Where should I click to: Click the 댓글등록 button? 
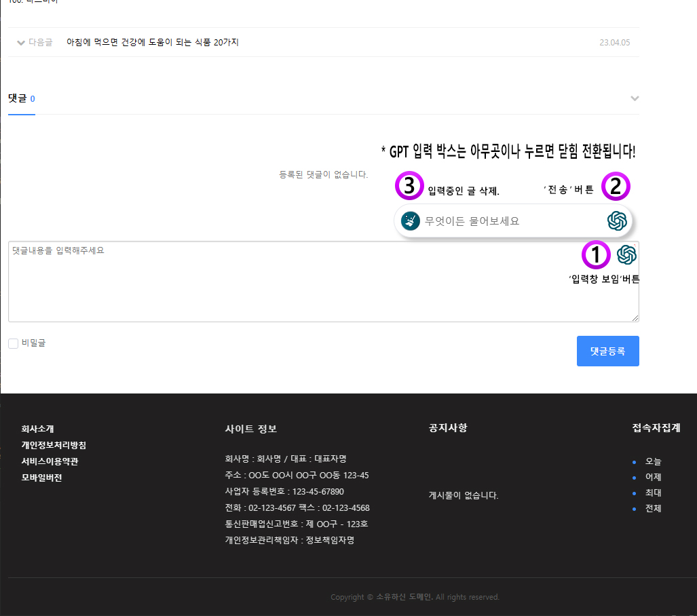pyautogui.click(x=607, y=351)
